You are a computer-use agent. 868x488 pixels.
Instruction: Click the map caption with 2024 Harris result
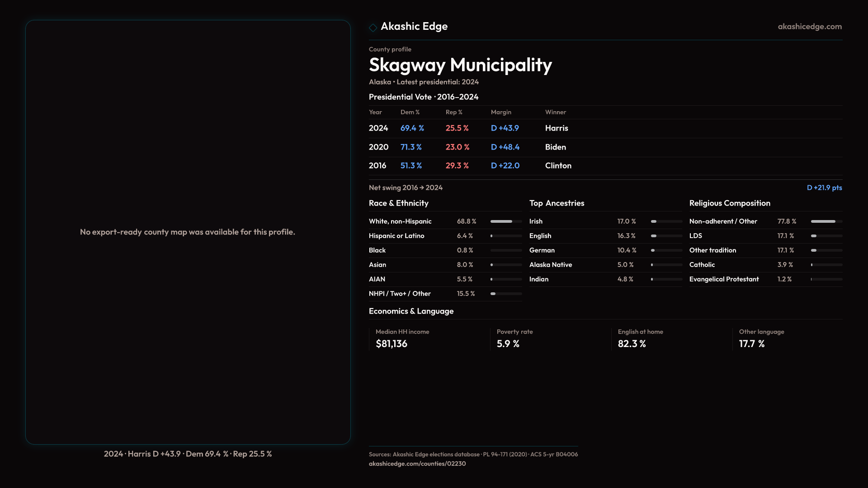click(x=188, y=454)
